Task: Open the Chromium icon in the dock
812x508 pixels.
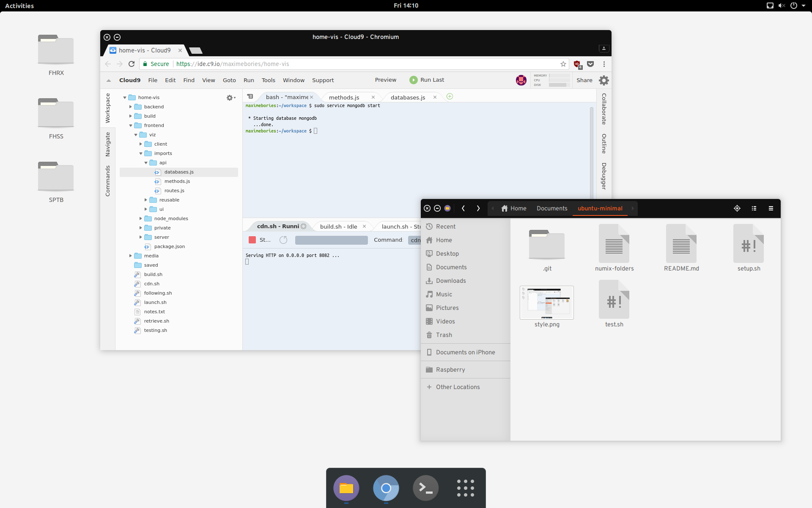Action: point(386,488)
